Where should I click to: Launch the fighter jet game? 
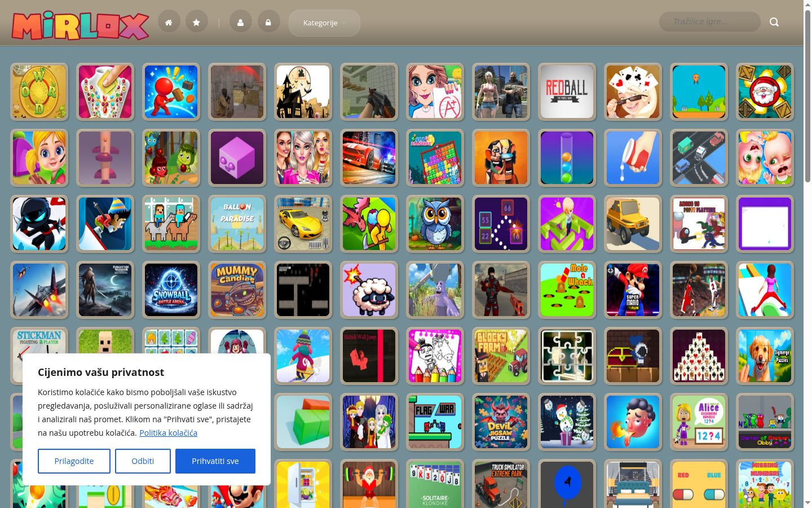pos(39,290)
